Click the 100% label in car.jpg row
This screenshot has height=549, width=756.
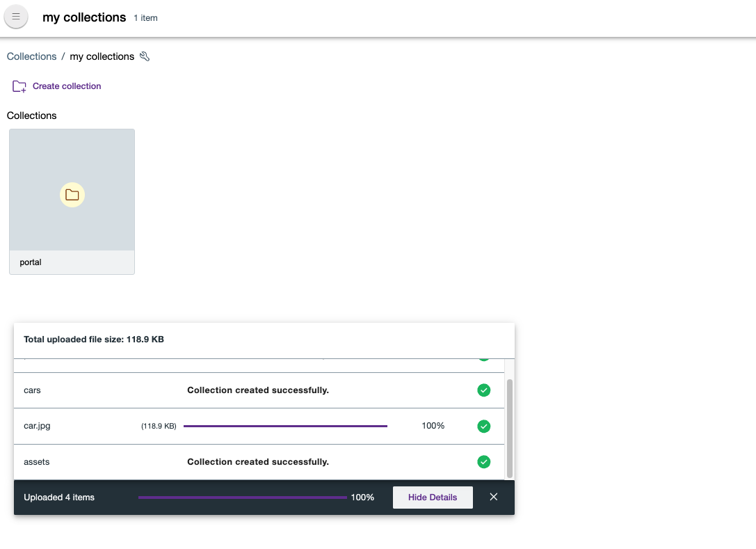pos(433,426)
